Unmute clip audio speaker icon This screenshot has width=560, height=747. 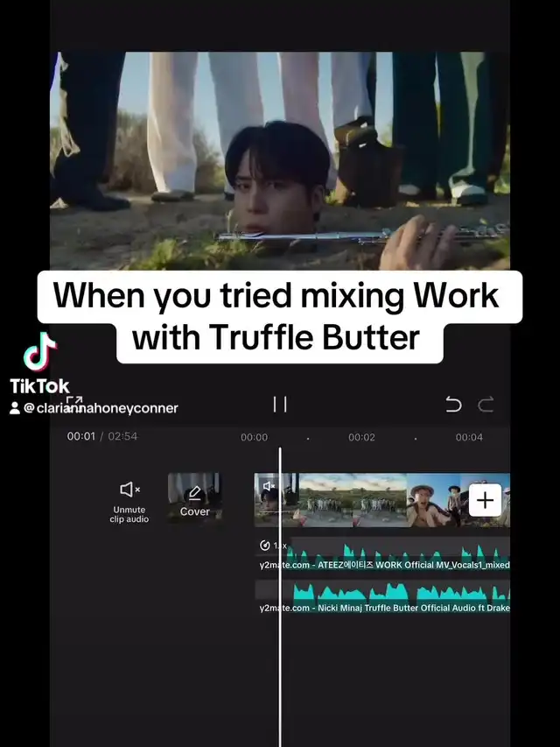[129, 490]
